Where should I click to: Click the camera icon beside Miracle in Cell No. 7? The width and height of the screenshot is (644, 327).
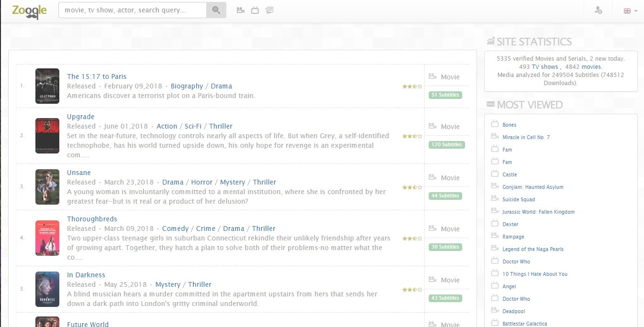495,137
